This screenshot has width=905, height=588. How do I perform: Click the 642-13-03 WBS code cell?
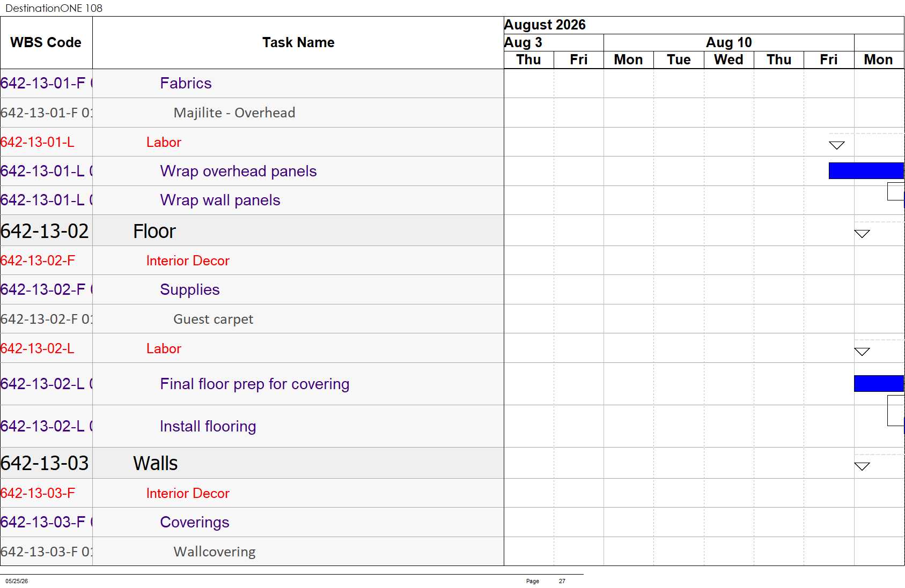(x=46, y=463)
